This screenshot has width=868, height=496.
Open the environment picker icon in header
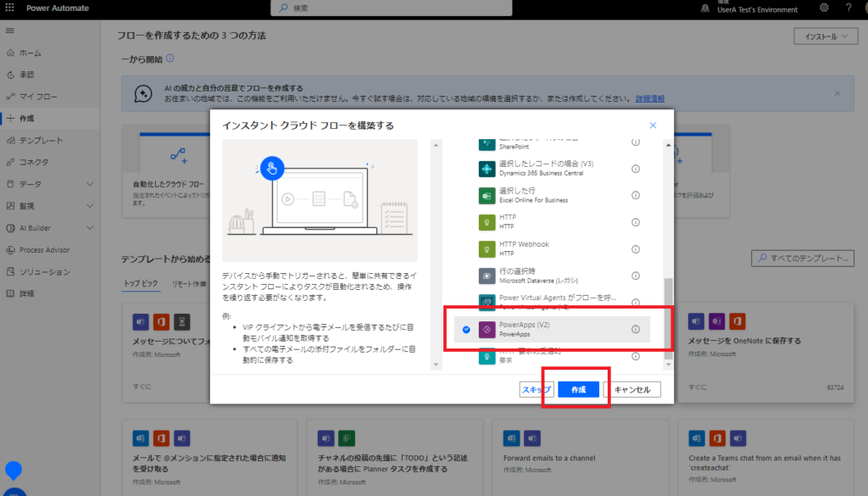pyautogui.click(x=705, y=8)
